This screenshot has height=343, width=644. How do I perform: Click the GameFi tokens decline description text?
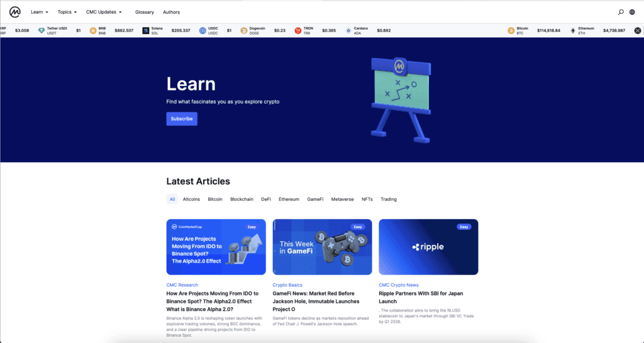point(321,321)
